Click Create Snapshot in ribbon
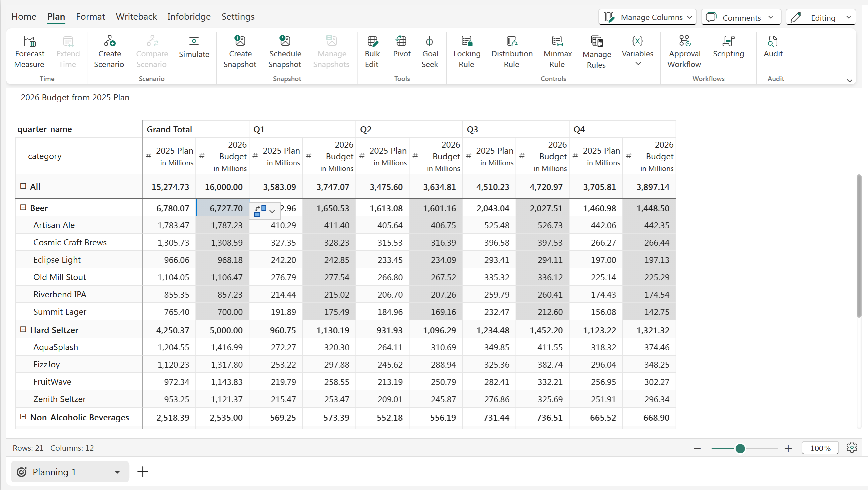Image resolution: width=868 pixels, height=490 pixels. pos(239,41)
